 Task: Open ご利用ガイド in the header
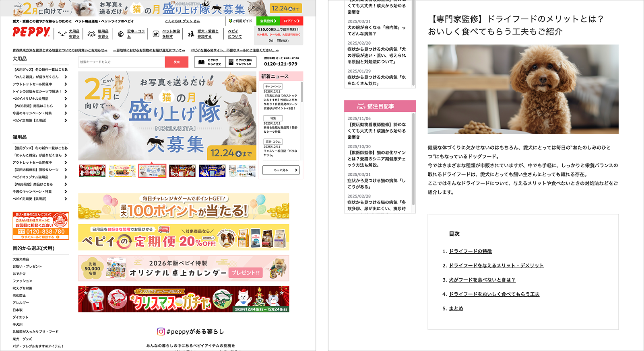(240, 21)
